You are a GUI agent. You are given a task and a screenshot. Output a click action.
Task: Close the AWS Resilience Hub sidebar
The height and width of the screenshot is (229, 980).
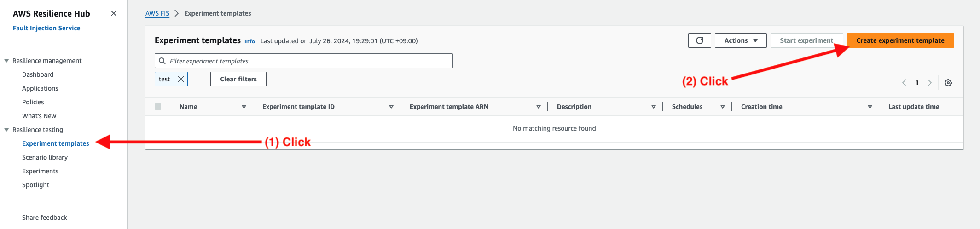click(114, 13)
